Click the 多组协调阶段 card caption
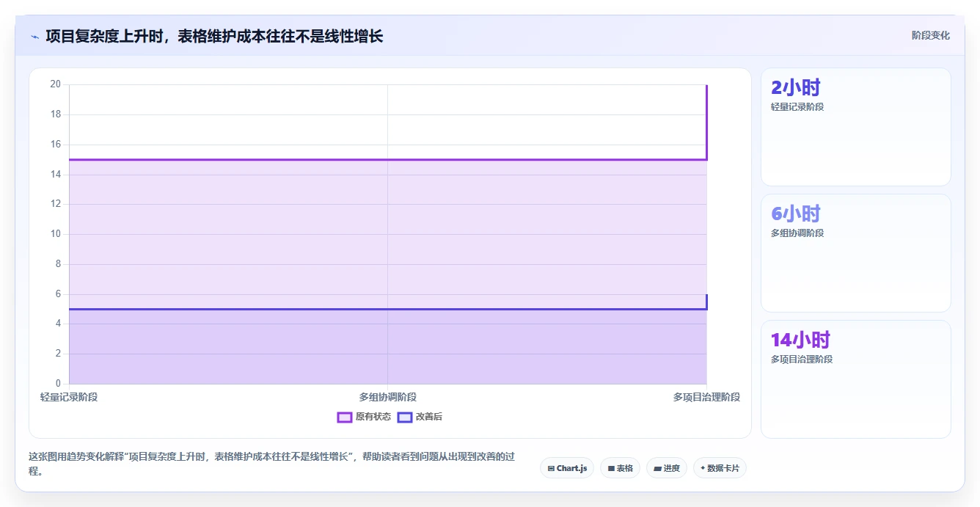Screen dimensions: 980x507 coord(797,233)
